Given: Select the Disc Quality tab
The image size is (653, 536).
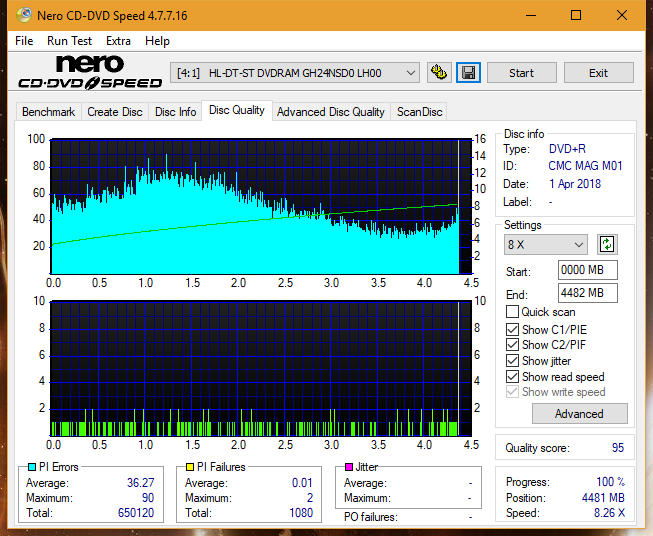Looking at the screenshot, I should 237,110.
